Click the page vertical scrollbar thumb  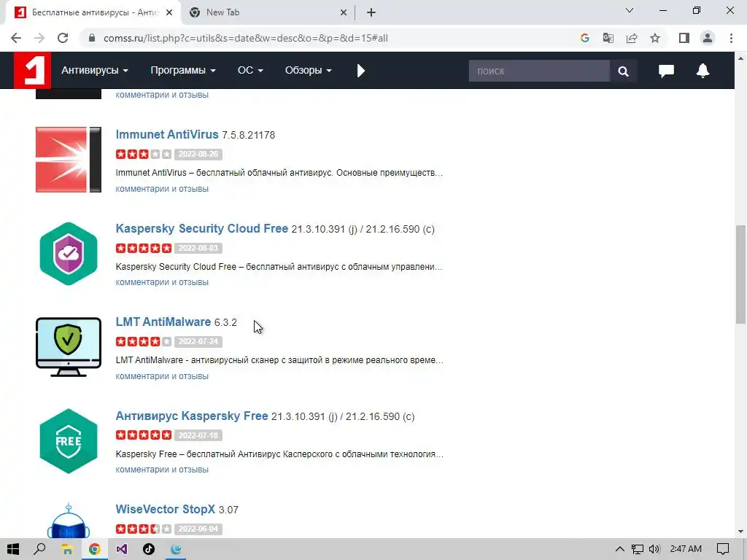tap(740, 274)
